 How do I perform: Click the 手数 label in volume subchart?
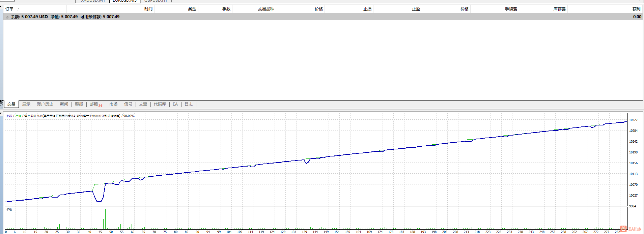tap(9, 210)
